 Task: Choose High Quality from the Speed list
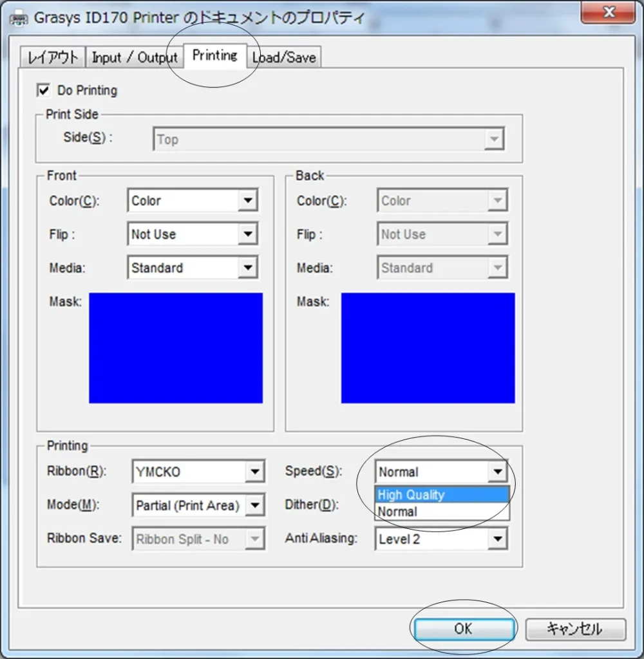click(442, 495)
